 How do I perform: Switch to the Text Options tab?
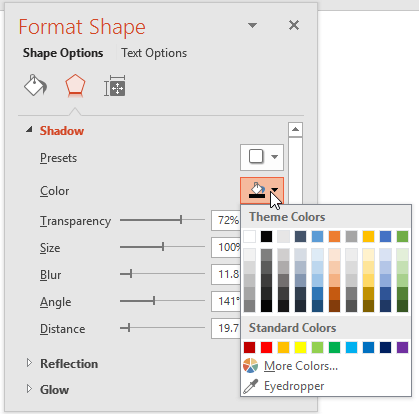click(x=154, y=53)
